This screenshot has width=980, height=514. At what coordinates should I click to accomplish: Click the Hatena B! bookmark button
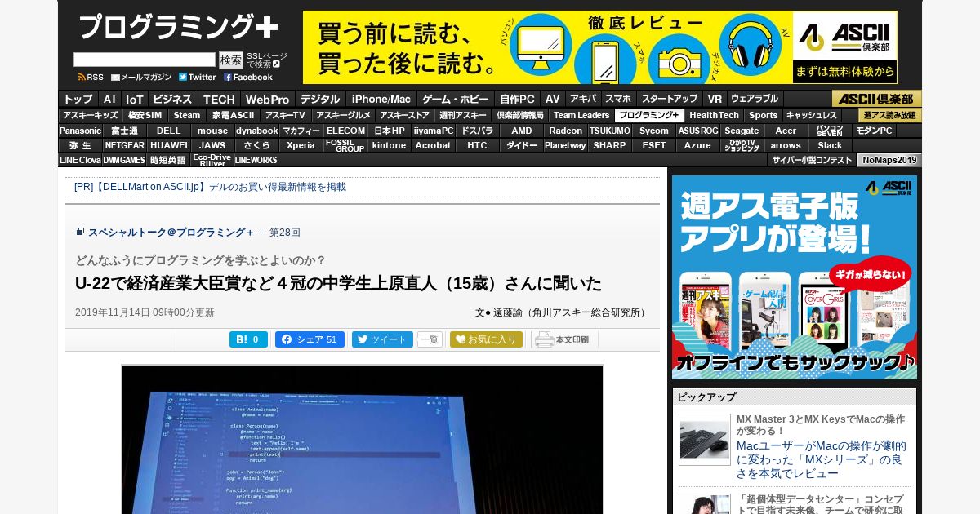[248, 339]
